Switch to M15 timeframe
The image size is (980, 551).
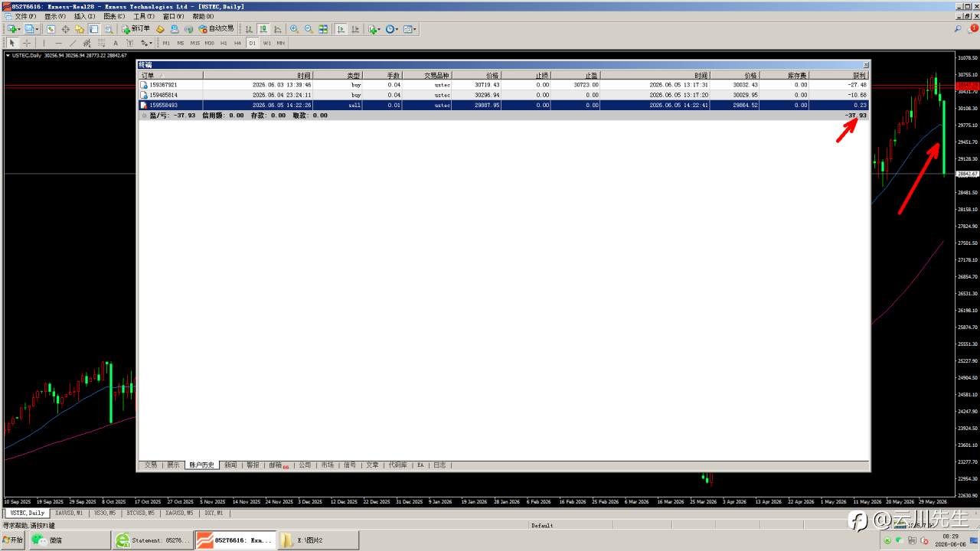point(195,43)
